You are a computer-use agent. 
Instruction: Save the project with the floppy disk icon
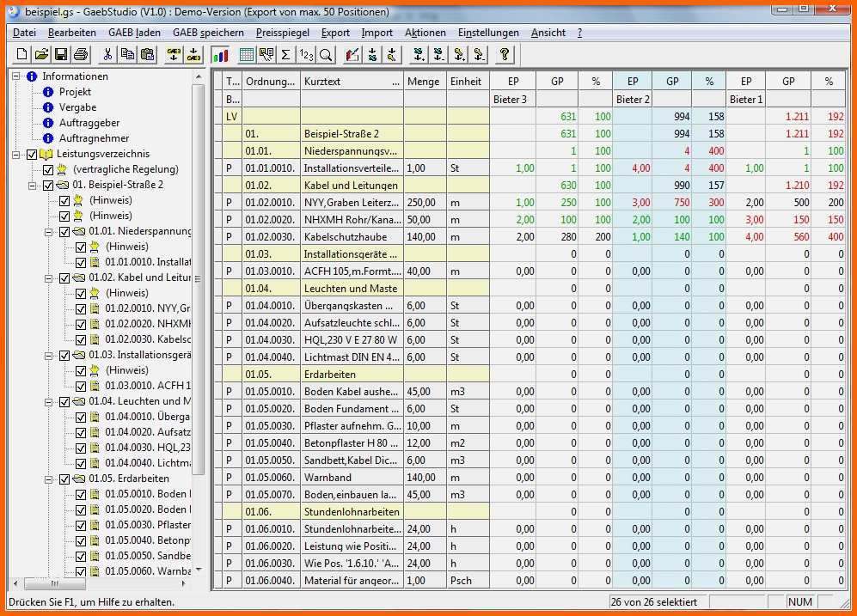click(61, 55)
